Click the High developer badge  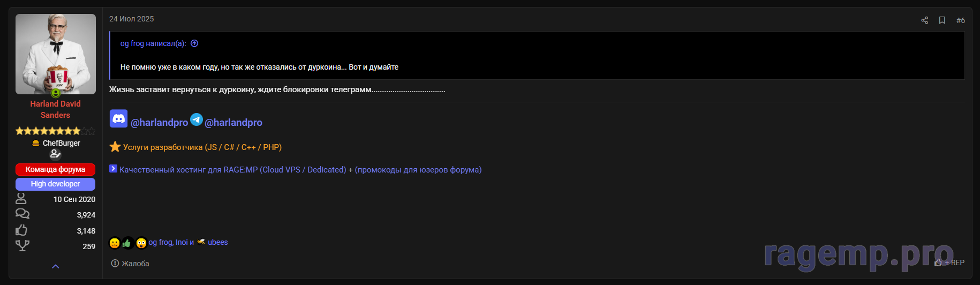[x=55, y=184]
